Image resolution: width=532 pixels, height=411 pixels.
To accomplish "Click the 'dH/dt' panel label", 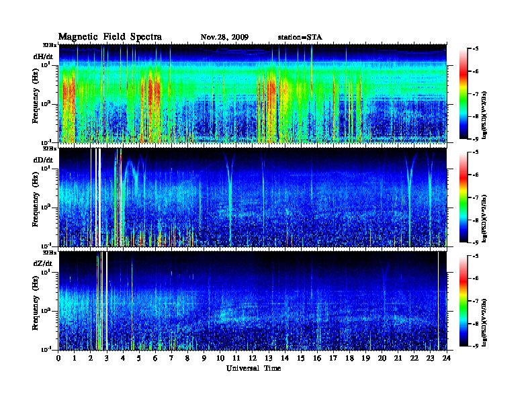I will 43,56.
